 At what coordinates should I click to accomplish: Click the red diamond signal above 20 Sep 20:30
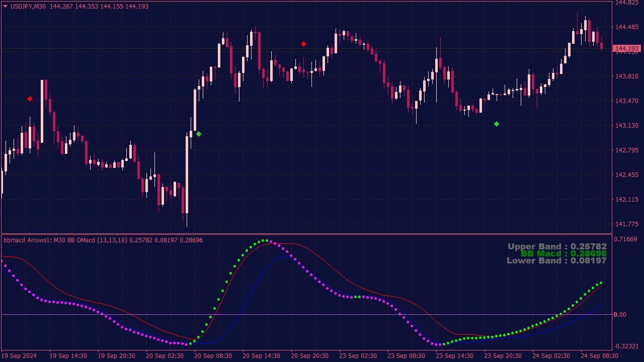pos(303,44)
